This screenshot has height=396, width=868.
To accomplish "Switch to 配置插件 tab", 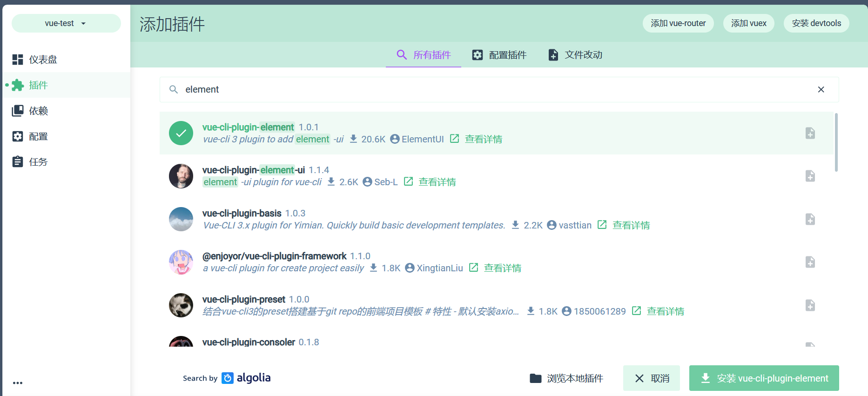I will (499, 55).
